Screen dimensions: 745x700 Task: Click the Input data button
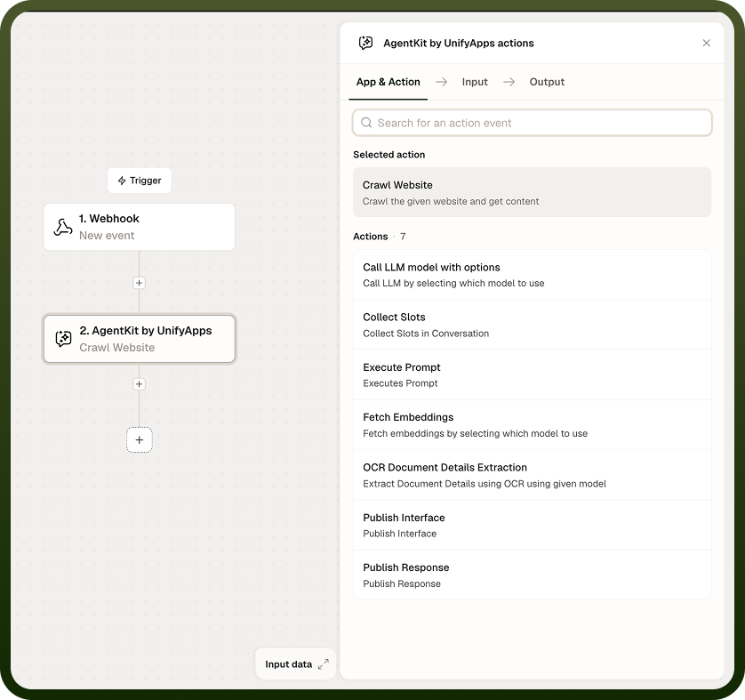(x=295, y=664)
